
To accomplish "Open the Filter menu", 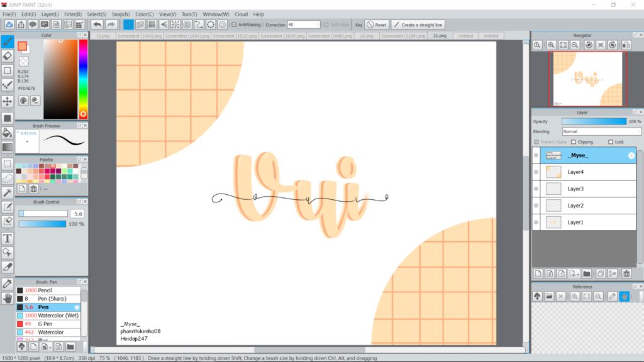I will 73,14.
